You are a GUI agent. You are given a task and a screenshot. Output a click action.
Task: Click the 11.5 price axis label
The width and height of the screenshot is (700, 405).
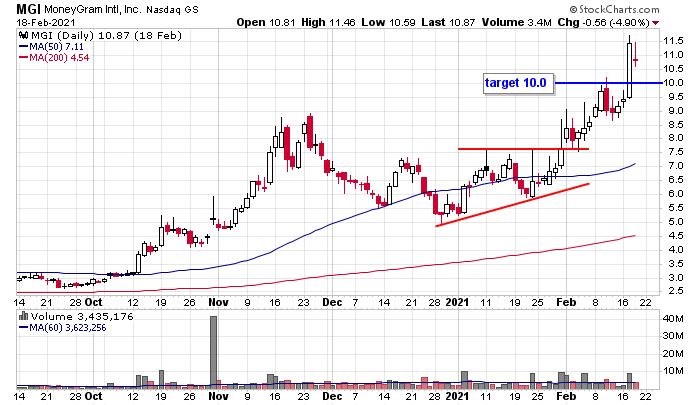[673, 41]
